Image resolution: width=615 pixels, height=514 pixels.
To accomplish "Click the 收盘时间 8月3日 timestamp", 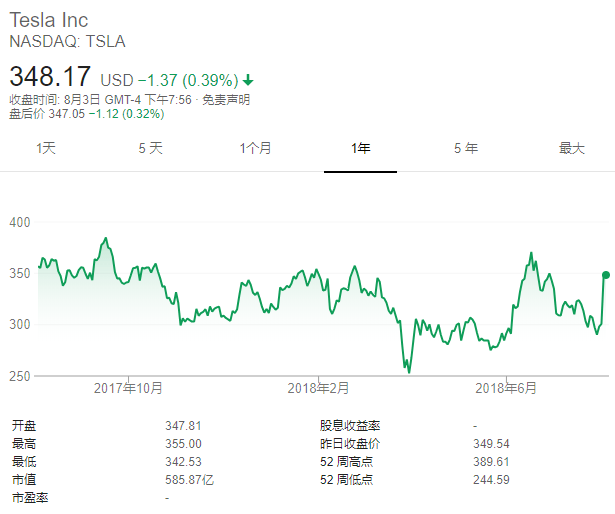I will (x=100, y=100).
